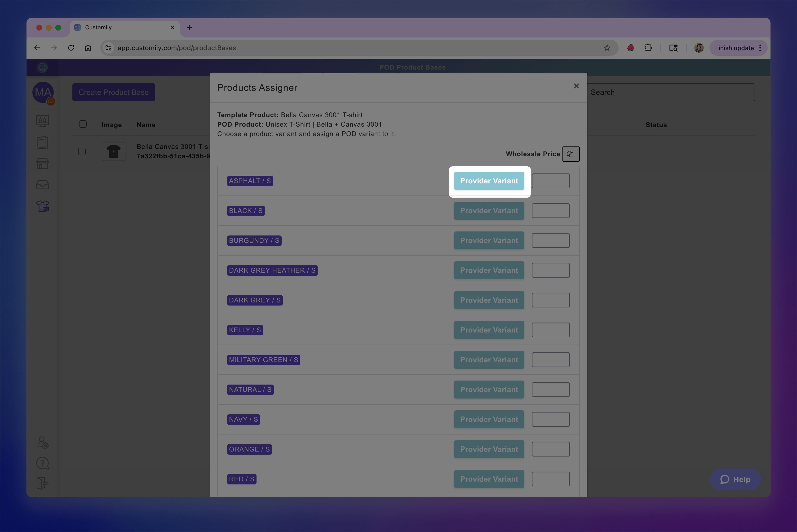Open a new browser tab
Viewport: 797px width, 532px height.
[189, 27]
